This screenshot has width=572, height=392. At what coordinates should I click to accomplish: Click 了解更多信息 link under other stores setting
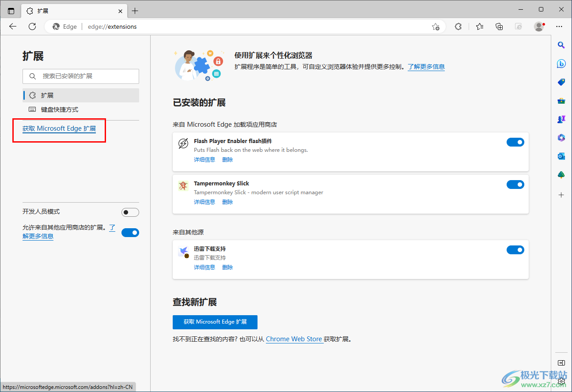click(38, 236)
